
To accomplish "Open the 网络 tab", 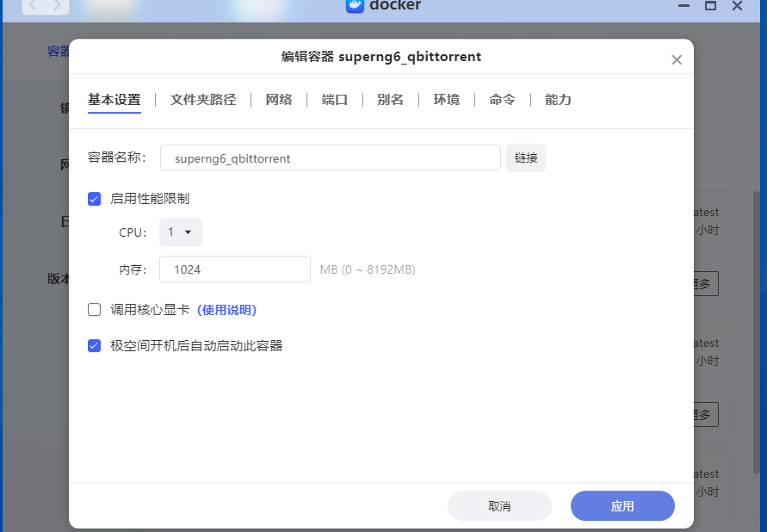I will [279, 100].
